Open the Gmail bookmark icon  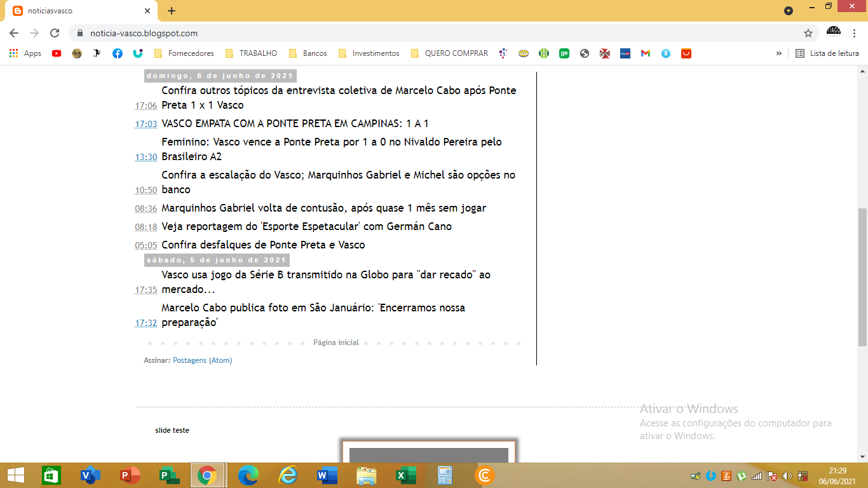pyautogui.click(x=646, y=53)
